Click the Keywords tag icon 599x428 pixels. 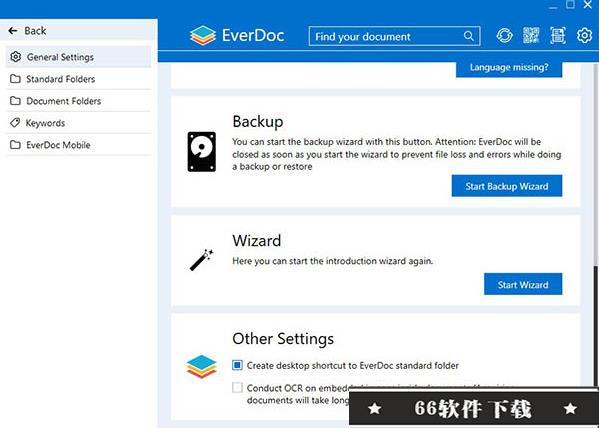tap(15, 123)
